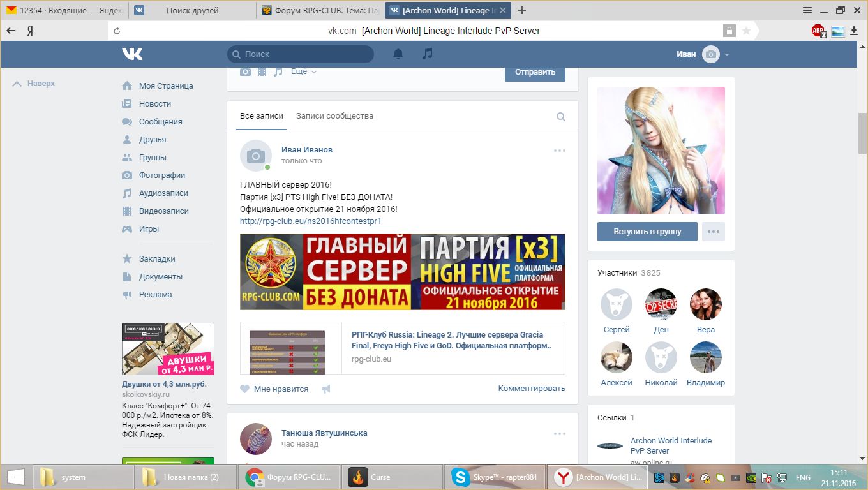Open "Сообщения" in the sidebar
The width and height of the screenshot is (868, 490).
161,122
